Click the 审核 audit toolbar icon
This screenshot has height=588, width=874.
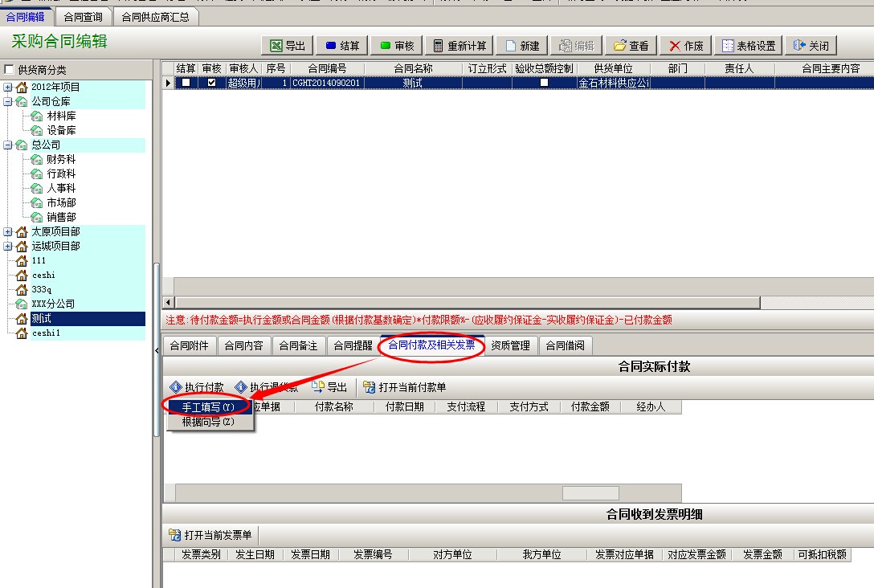coord(386,46)
